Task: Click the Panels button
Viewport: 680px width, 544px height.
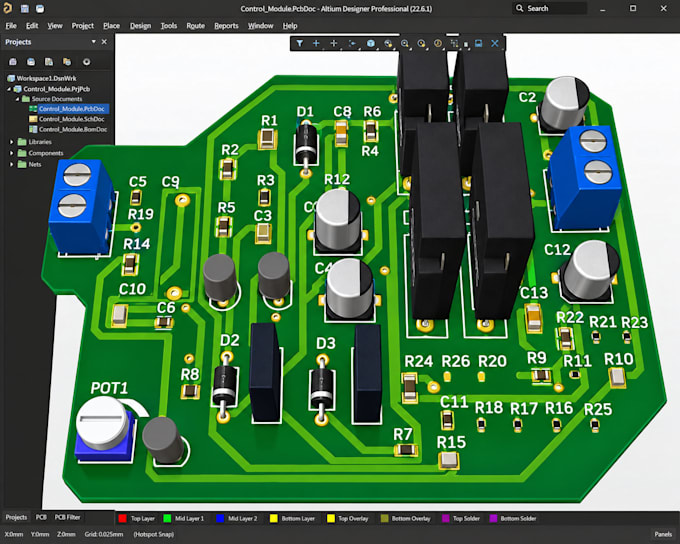Action: [663, 534]
